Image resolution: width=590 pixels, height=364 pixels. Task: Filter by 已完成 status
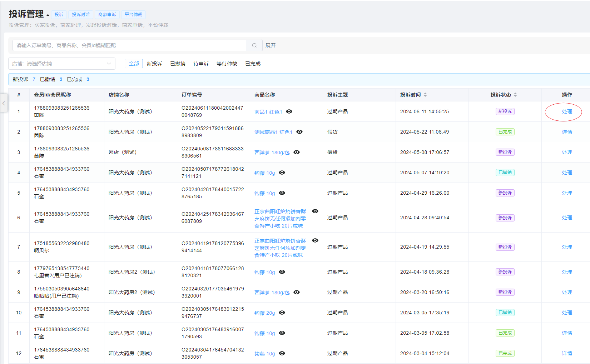pyautogui.click(x=253, y=64)
